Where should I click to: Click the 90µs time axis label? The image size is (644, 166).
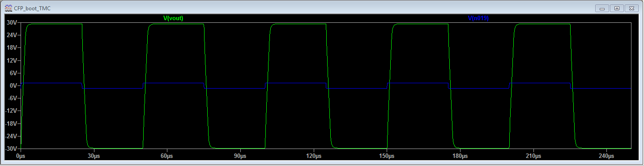240,156
